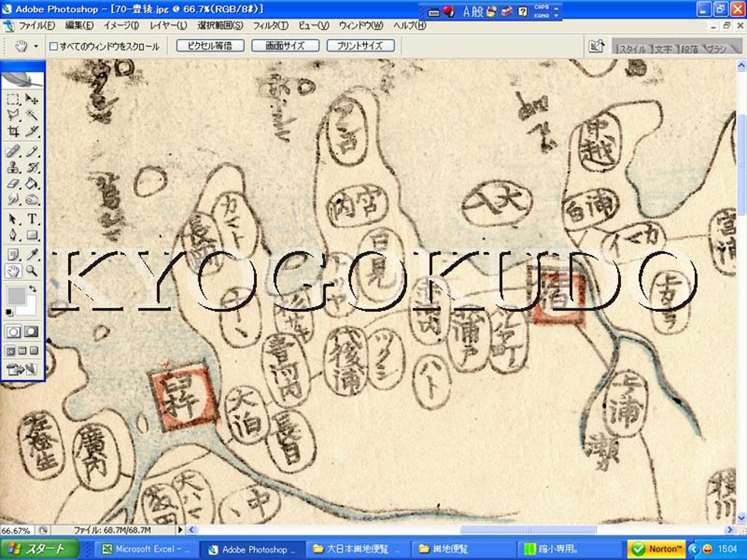The image size is (747, 560).
Task: Click プリントサイズ button
Action: 360,46
